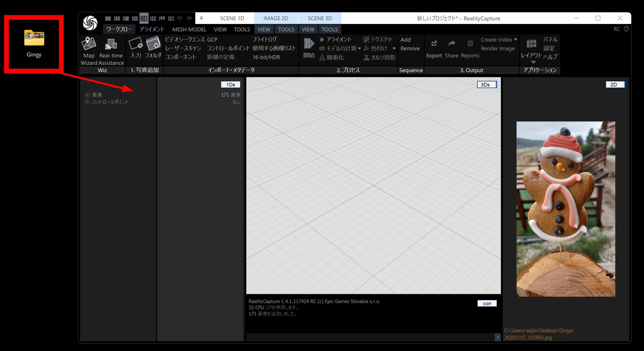This screenshot has height=351, width=644.
Task: Click the Export icon
Action: point(434,44)
